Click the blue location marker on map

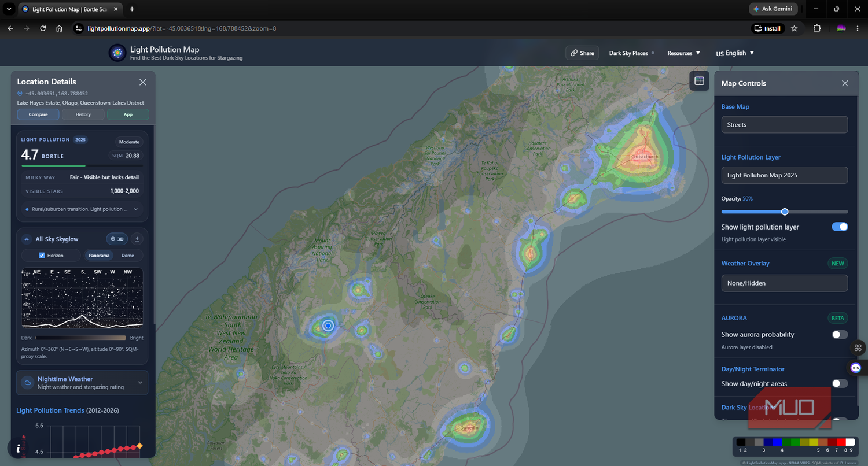tap(328, 326)
